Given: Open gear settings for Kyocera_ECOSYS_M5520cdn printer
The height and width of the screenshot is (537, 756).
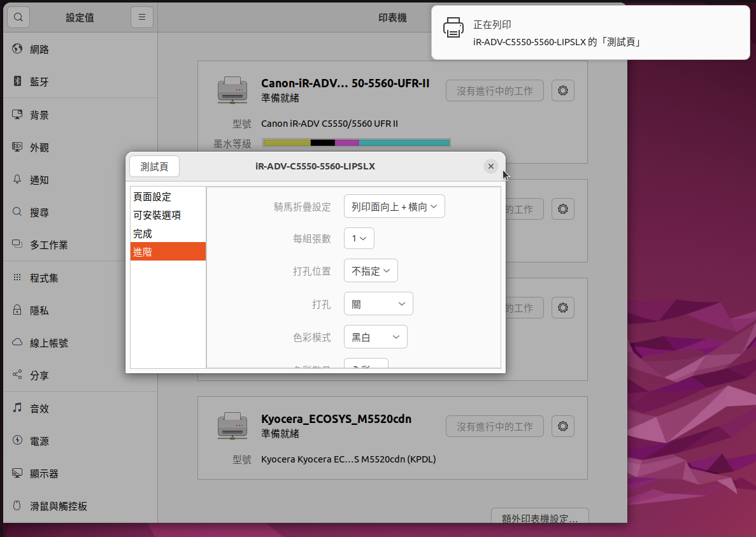Looking at the screenshot, I should point(562,426).
